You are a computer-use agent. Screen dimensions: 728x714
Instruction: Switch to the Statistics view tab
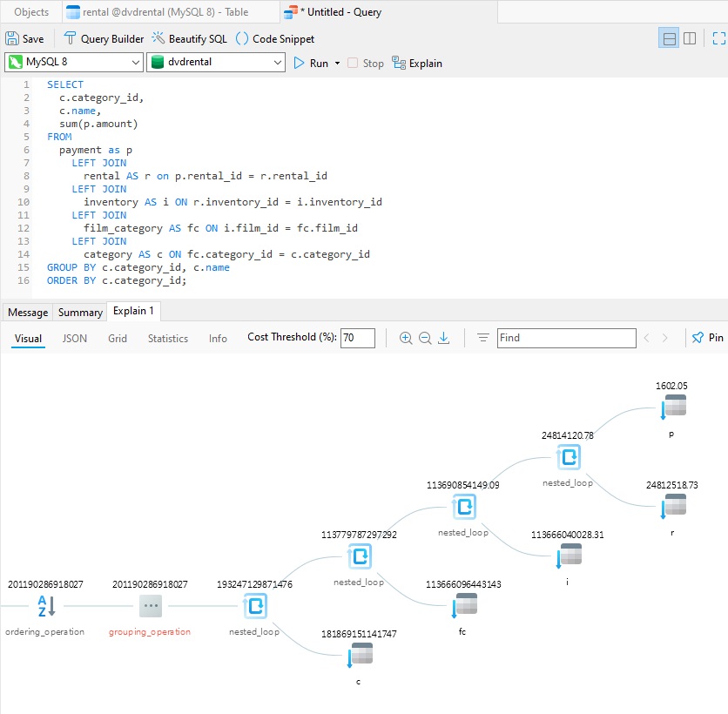(167, 339)
